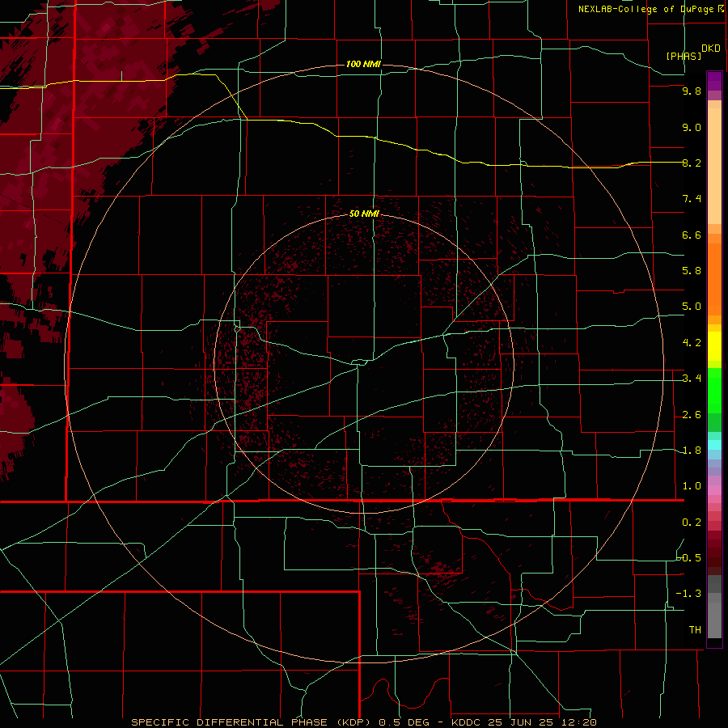
Task: Click the 6.6 value on the color scale
Action: 692,235
